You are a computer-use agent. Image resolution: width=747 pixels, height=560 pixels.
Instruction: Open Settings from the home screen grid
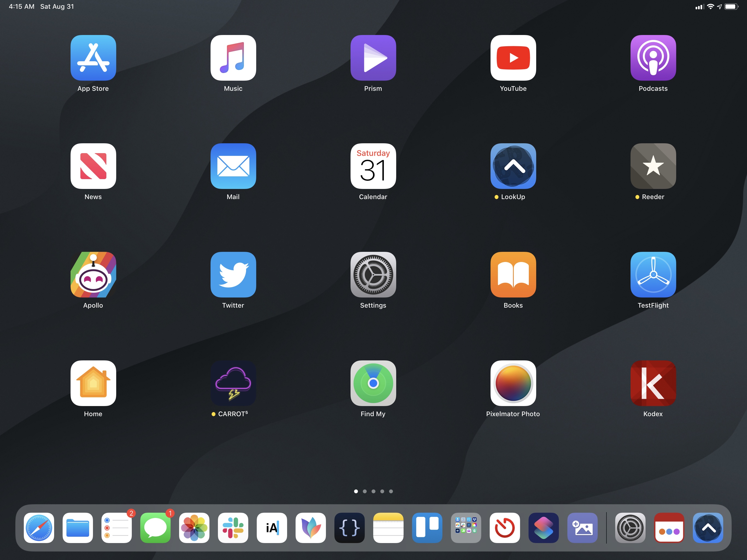click(x=373, y=275)
